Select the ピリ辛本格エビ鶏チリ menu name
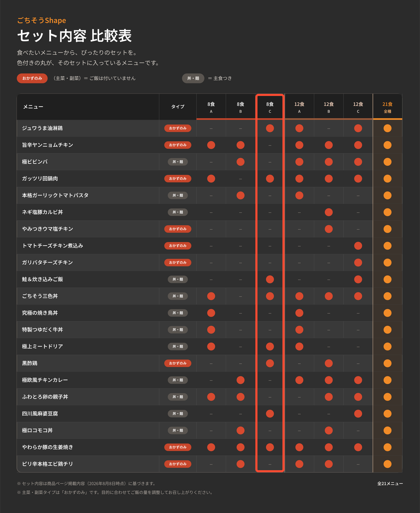Image resolution: width=420 pixels, height=513 pixels. [48, 464]
